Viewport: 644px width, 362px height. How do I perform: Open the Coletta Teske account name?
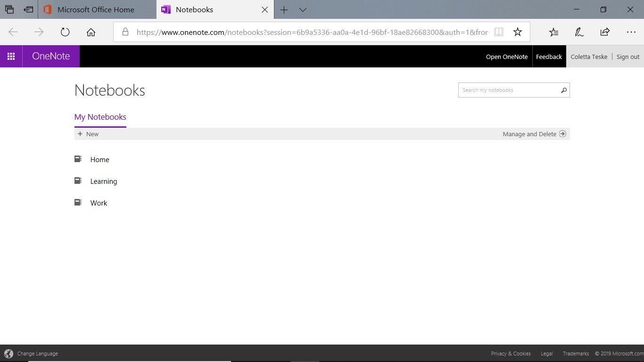[x=589, y=57]
